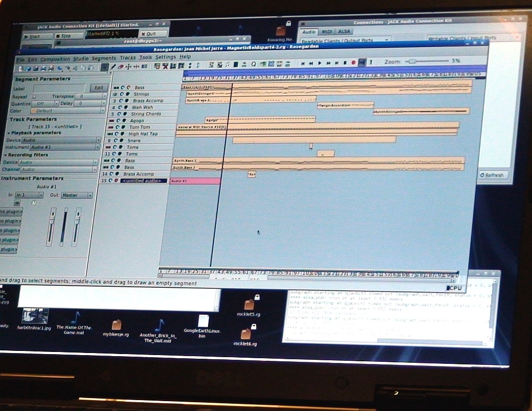The height and width of the screenshot is (411, 532).
Task: Click the New document icon in Rosegarden
Action: point(21,68)
